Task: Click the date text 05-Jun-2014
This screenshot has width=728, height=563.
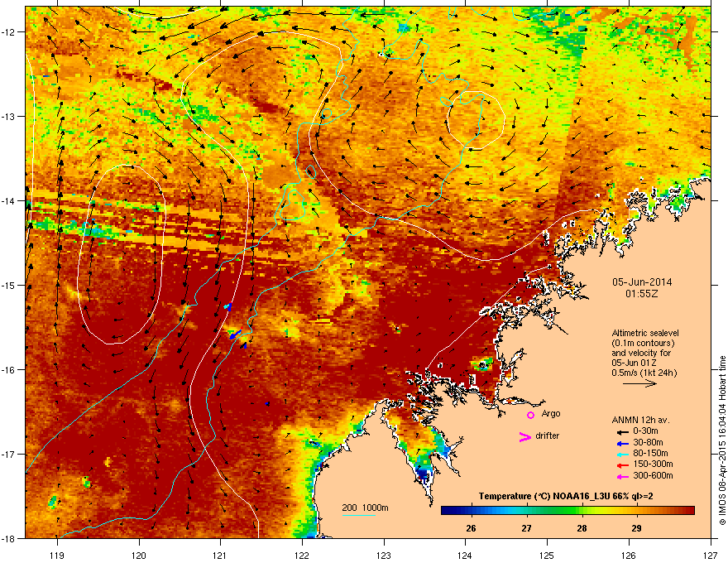Action: (642, 282)
